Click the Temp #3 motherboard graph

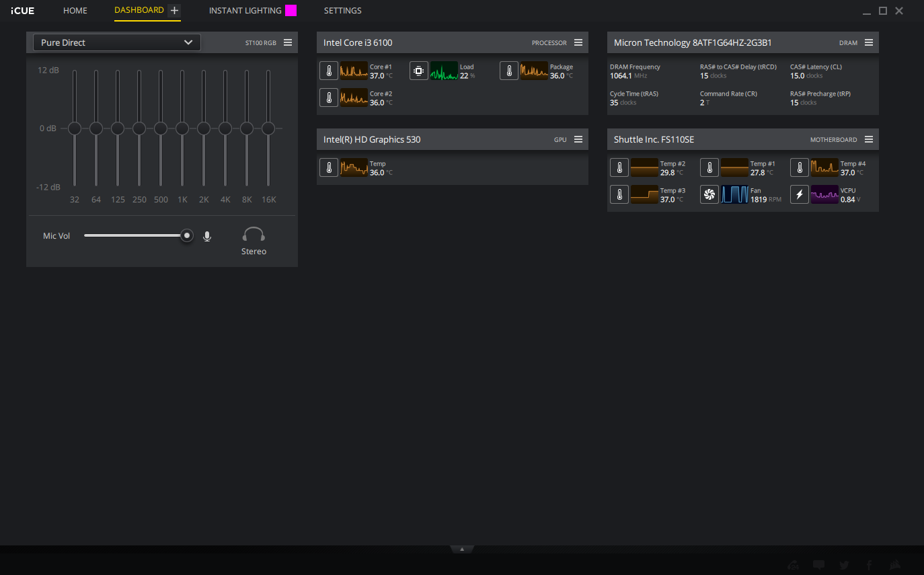pyautogui.click(x=644, y=194)
